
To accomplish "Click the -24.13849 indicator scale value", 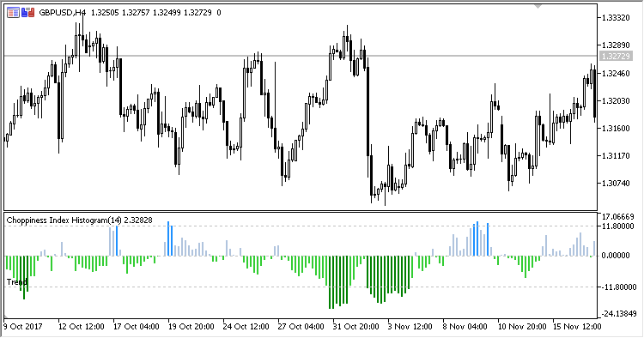I will (619, 314).
